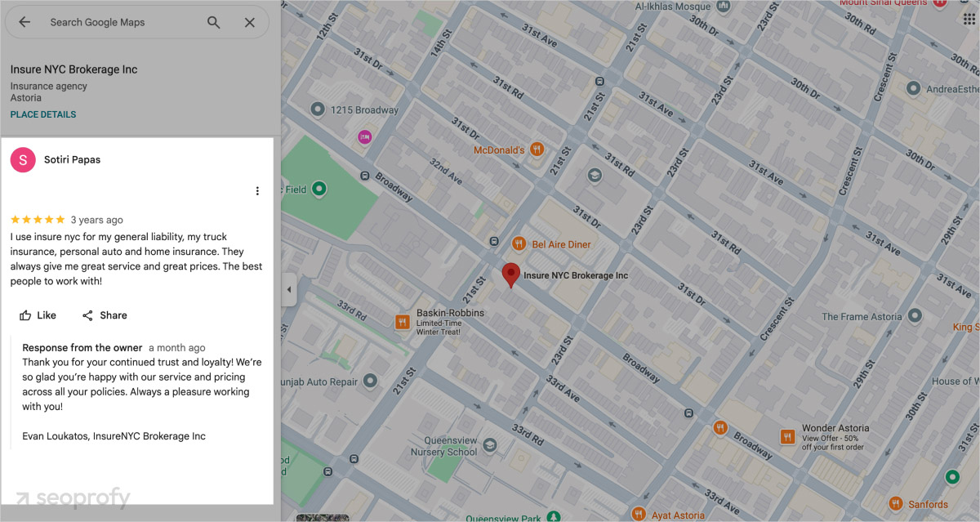The image size is (980, 522).
Task: Open the PLACE DETAILS link
Action: click(x=42, y=114)
